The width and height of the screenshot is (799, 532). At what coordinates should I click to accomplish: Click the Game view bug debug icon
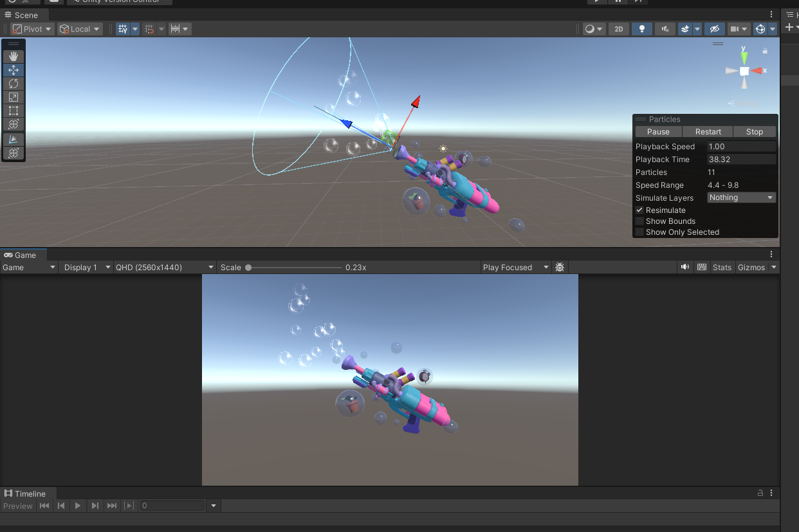tap(560, 268)
